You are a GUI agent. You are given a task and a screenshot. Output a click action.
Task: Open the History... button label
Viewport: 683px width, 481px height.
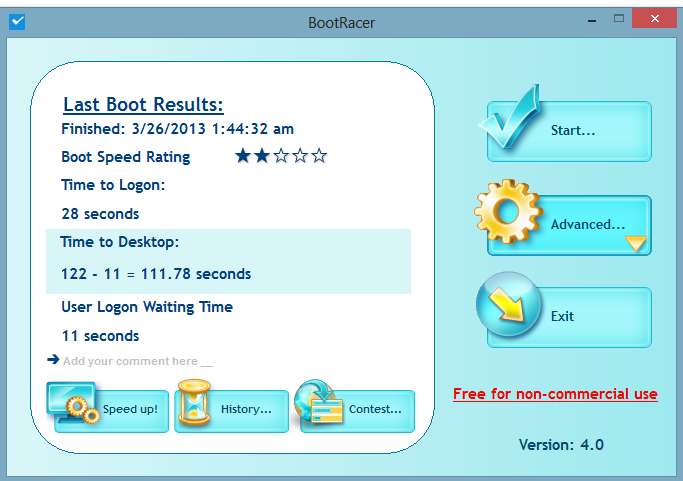(246, 409)
